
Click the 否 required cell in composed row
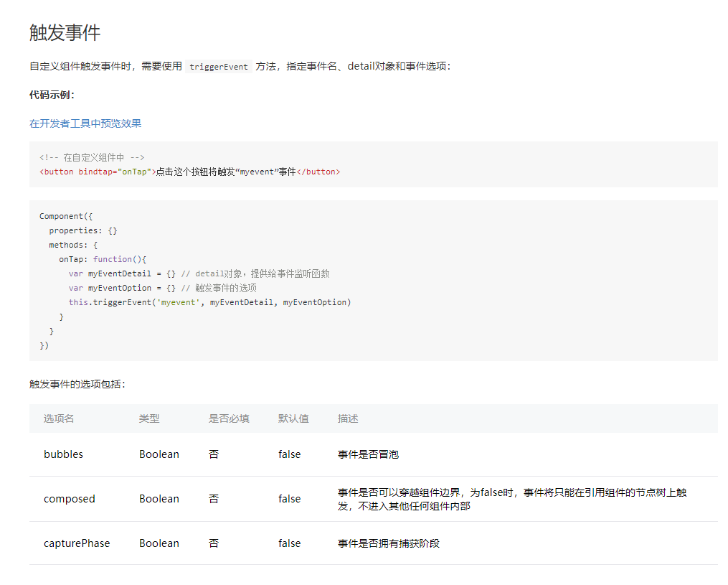tap(214, 499)
